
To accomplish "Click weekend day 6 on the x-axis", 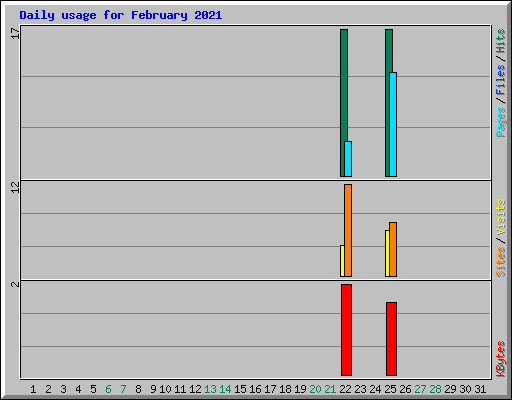I will tap(108, 389).
